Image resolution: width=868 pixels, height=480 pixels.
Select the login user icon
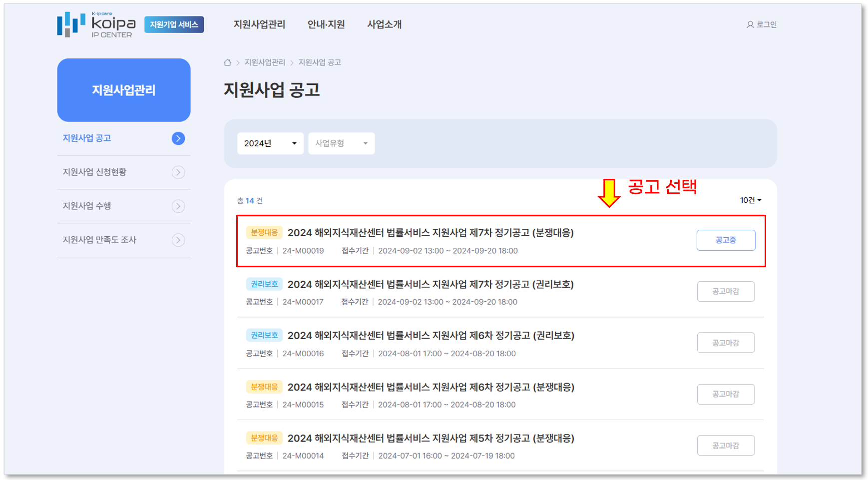click(750, 24)
